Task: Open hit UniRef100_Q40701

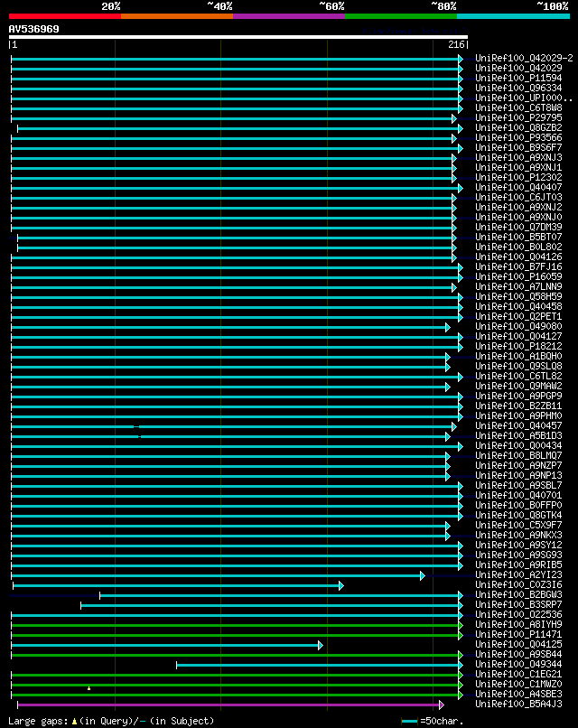Action: pos(518,495)
